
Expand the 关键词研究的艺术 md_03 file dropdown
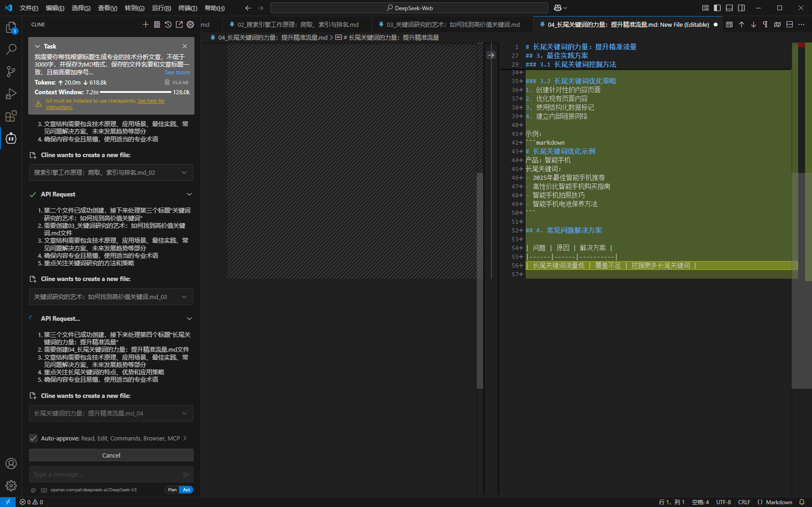[184, 297]
